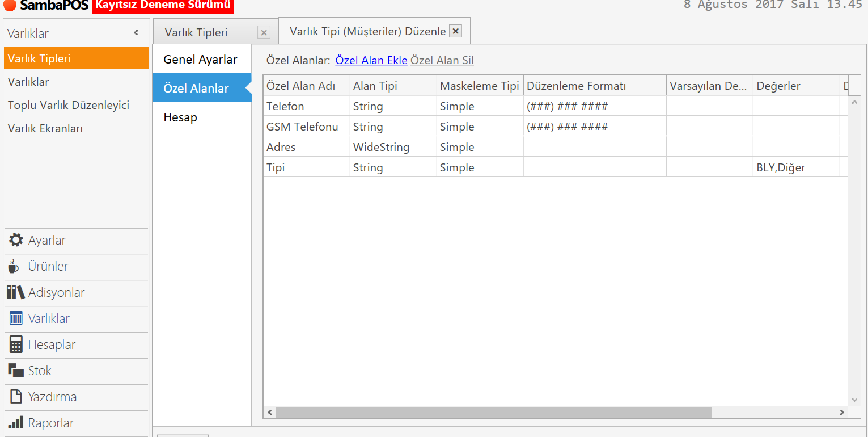The height and width of the screenshot is (437, 868).
Task: Open Hesaplar via the calculator icon
Action: [16, 344]
